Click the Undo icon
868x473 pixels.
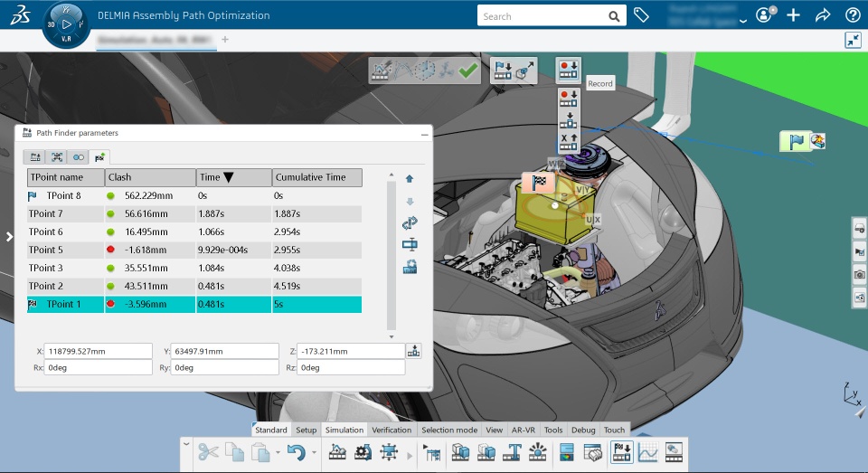pos(297,452)
